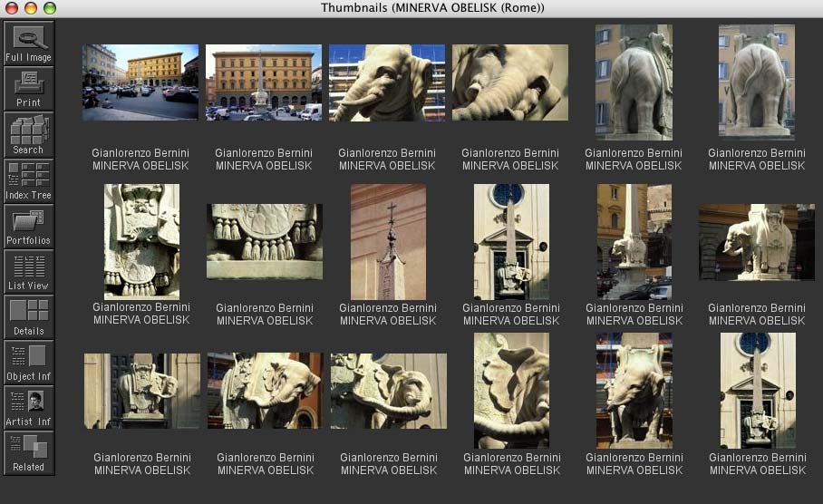Screen dimensions: 823x504
Task: Open the Index Tree view
Action: [x=28, y=180]
